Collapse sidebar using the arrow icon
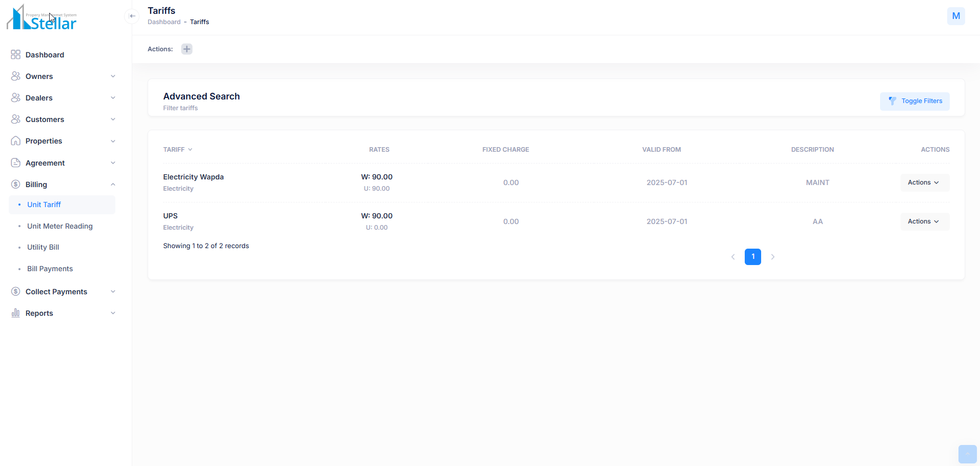Screen dimensions: 980x466 (x=132, y=16)
